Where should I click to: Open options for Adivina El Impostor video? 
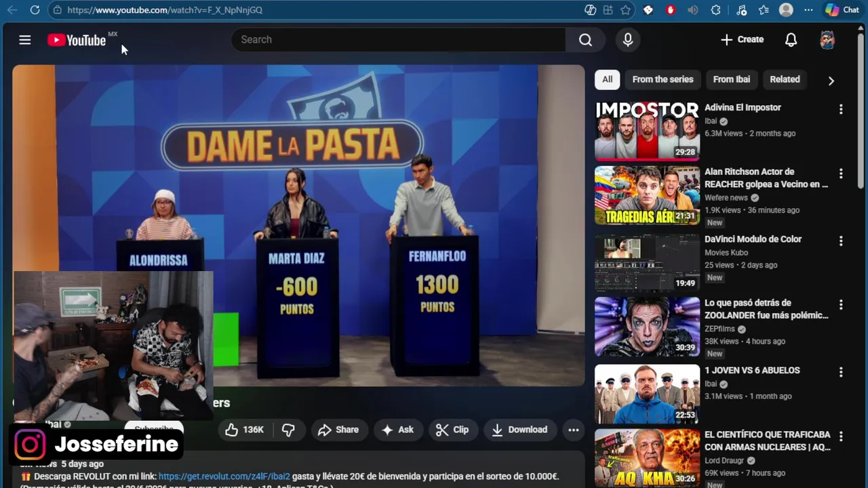[x=841, y=109]
